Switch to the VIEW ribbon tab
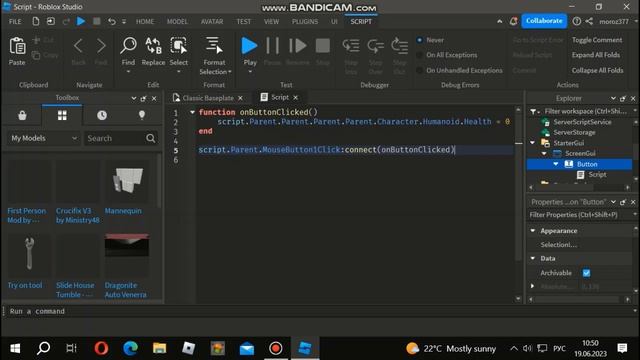 [x=271, y=22]
